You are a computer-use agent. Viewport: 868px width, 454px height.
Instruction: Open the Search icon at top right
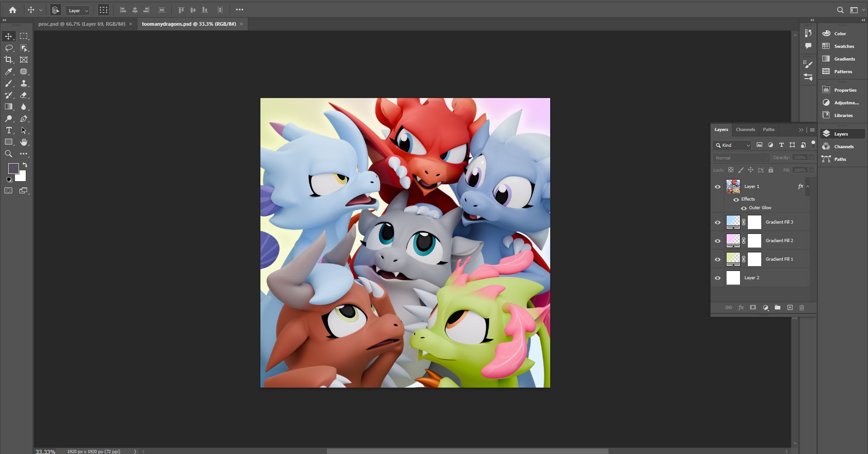(x=840, y=10)
